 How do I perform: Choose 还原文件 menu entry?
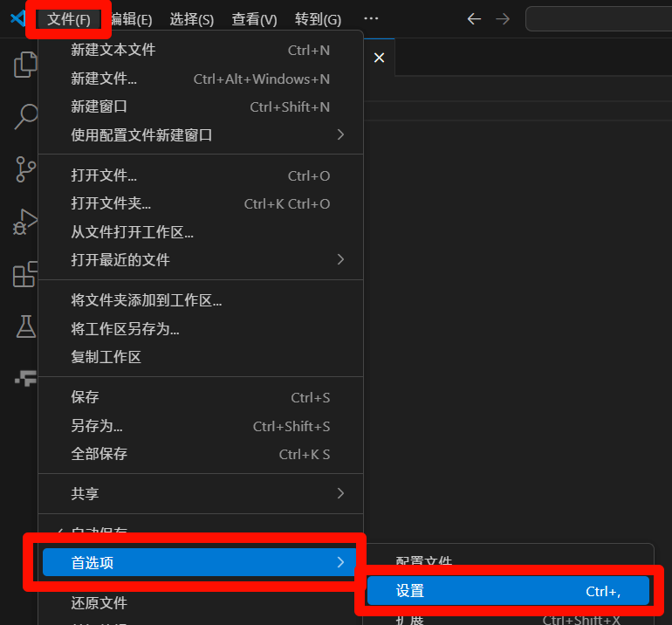pos(201,603)
